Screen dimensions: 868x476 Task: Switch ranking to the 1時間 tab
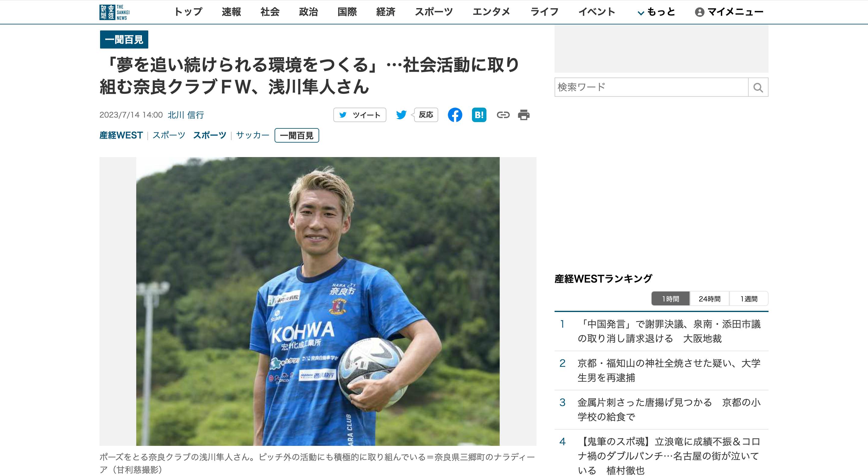[x=671, y=299]
